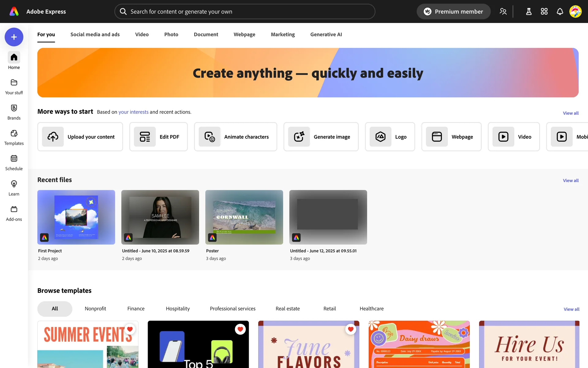The height and width of the screenshot is (368, 588).
Task: Toggle favorite heart on Top 5 template
Action: pyautogui.click(x=240, y=329)
